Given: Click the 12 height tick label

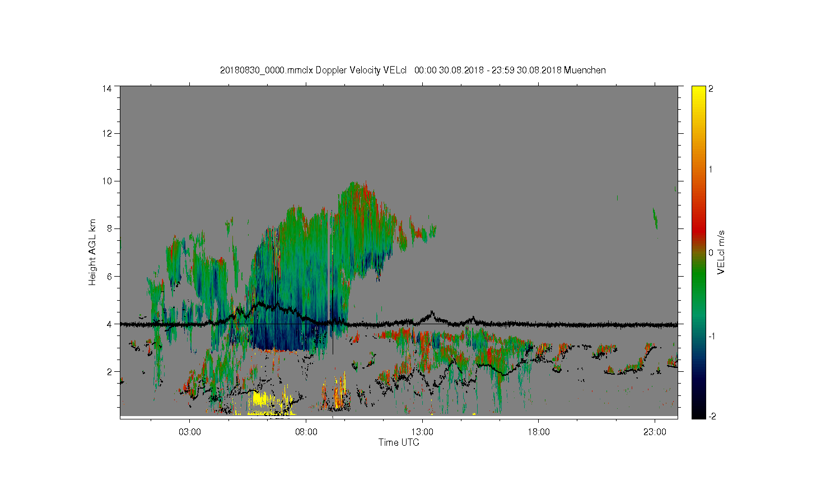Looking at the screenshot, I should point(107,133).
